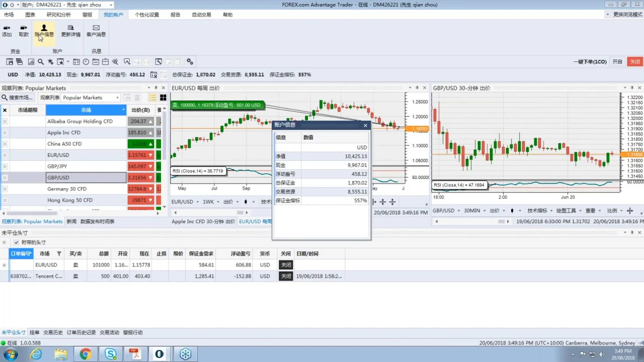Open 技术指标 dropdown on GBP/USD chart
The height and width of the screenshot is (362, 644).
click(x=540, y=211)
